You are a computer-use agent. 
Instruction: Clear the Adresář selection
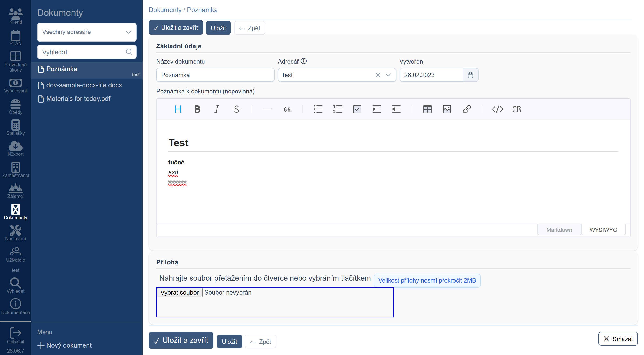(378, 75)
